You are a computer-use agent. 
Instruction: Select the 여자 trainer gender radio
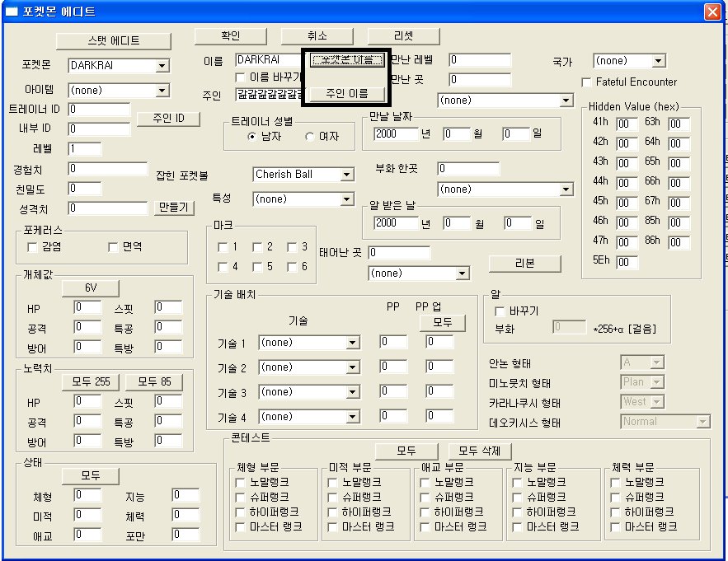[310, 137]
